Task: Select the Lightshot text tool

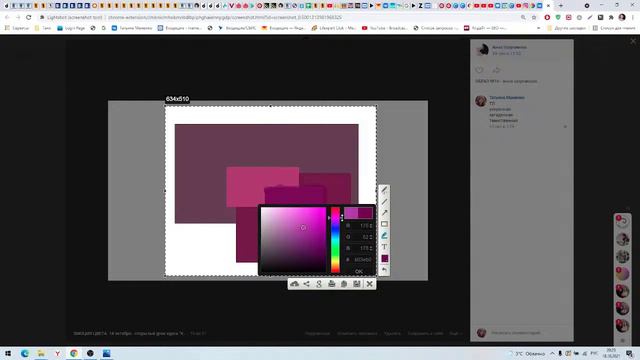Action: 384,247
